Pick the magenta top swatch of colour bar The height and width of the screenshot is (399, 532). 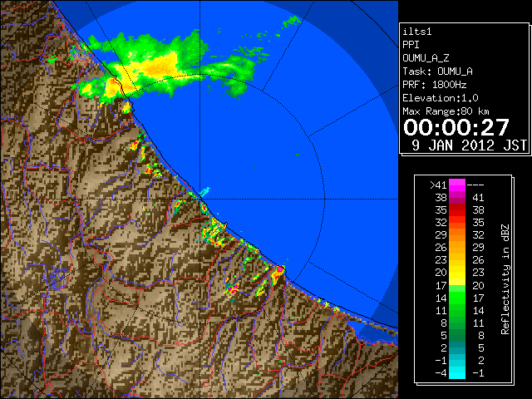click(x=457, y=185)
